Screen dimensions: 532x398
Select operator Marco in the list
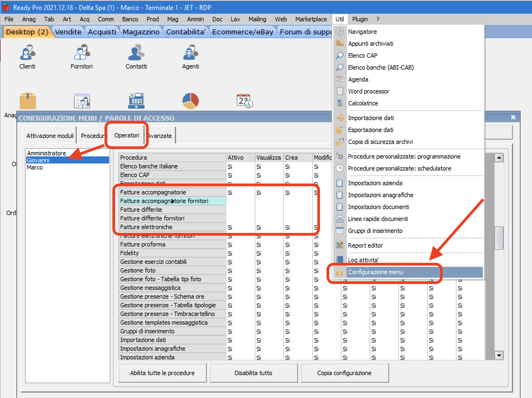pyautogui.click(x=35, y=168)
